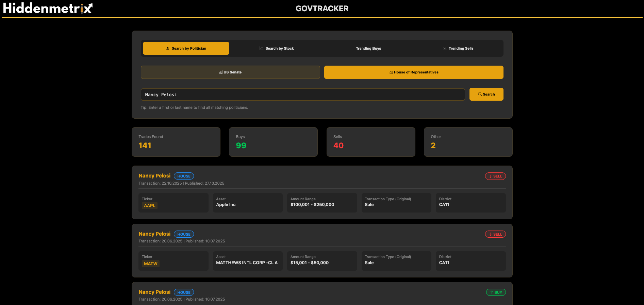The height and width of the screenshot is (305, 644).
Task: Click the Apple Inc asset name
Action: click(x=226, y=205)
